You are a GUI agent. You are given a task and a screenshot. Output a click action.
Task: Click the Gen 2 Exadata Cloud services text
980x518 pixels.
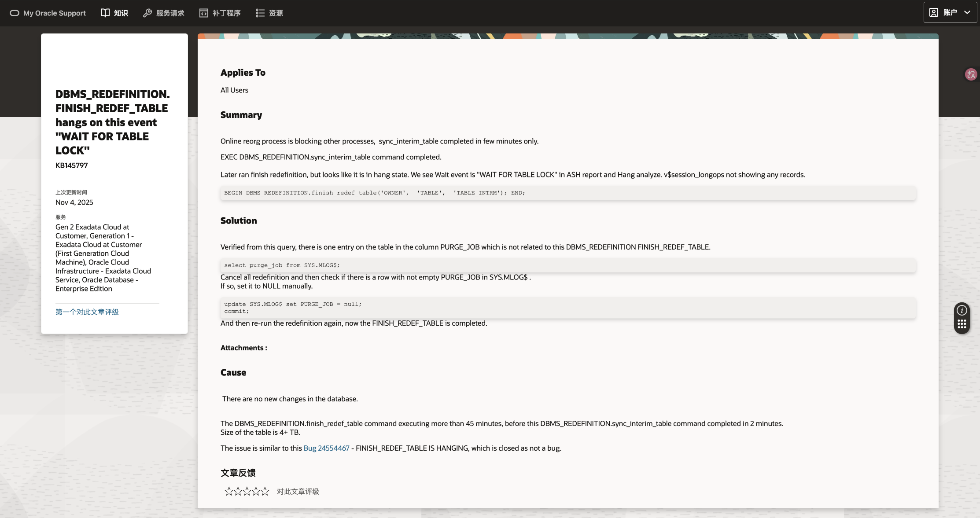(103, 258)
